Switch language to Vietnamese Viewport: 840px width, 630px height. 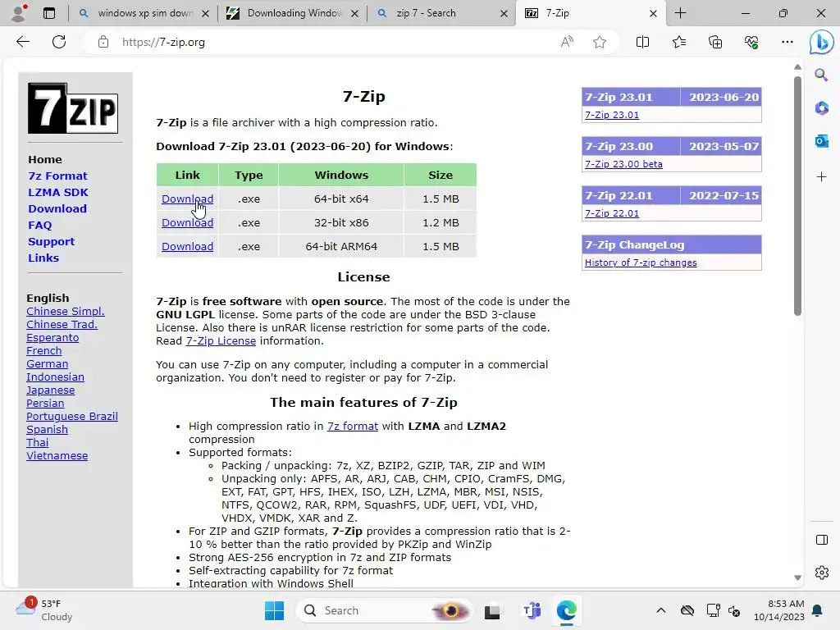tap(57, 456)
